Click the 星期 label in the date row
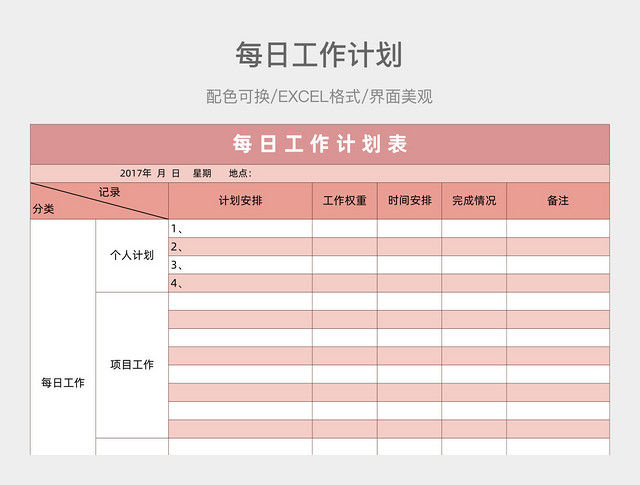This screenshot has width=640, height=485. point(202,174)
